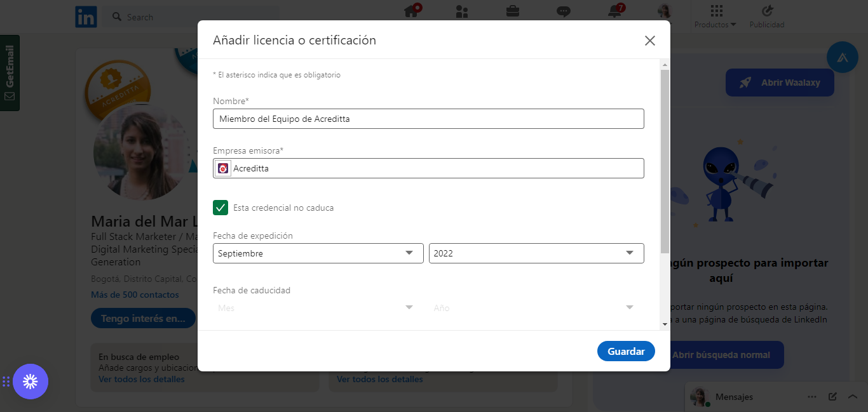Click the Acreditta company logo in field
868x412 pixels.
[223, 168]
